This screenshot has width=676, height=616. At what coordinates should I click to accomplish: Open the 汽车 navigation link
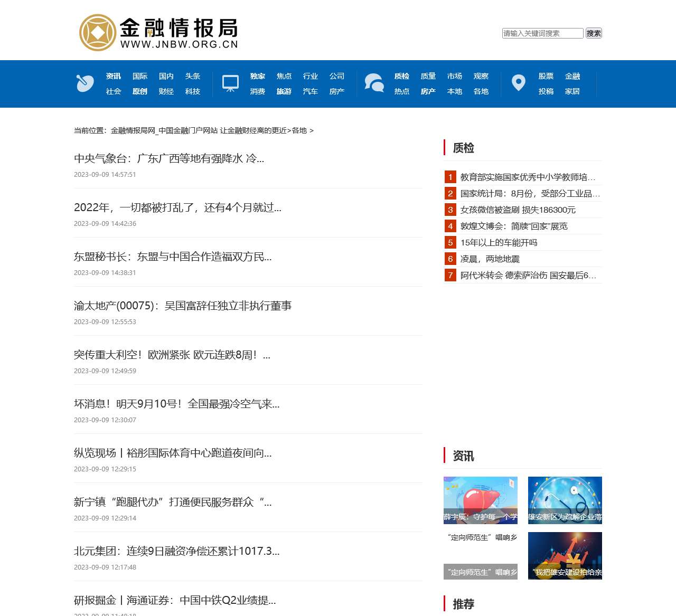(x=311, y=91)
